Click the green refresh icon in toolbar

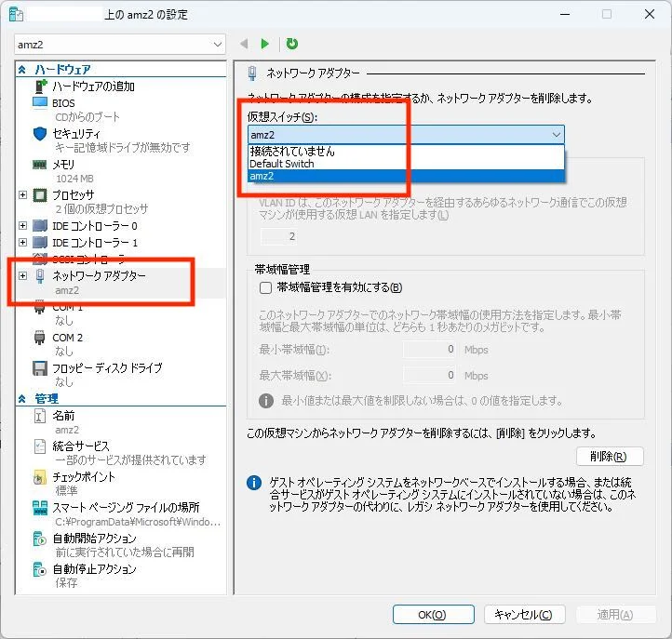(x=292, y=44)
